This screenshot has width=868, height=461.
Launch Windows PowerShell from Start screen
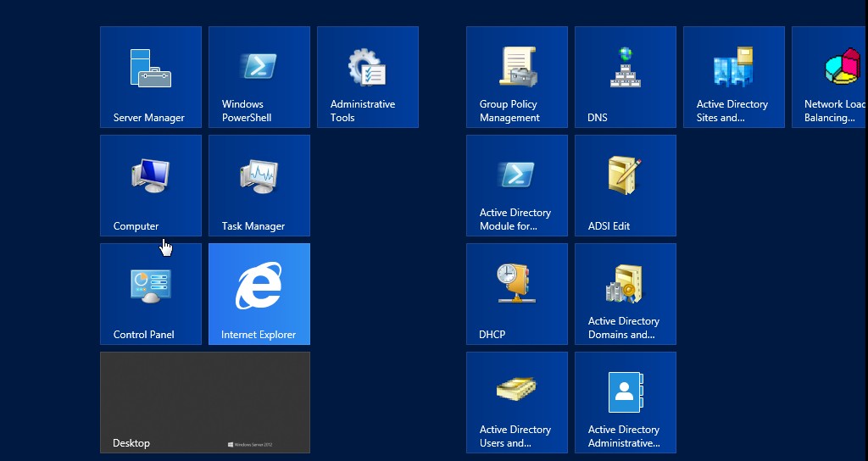point(259,77)
